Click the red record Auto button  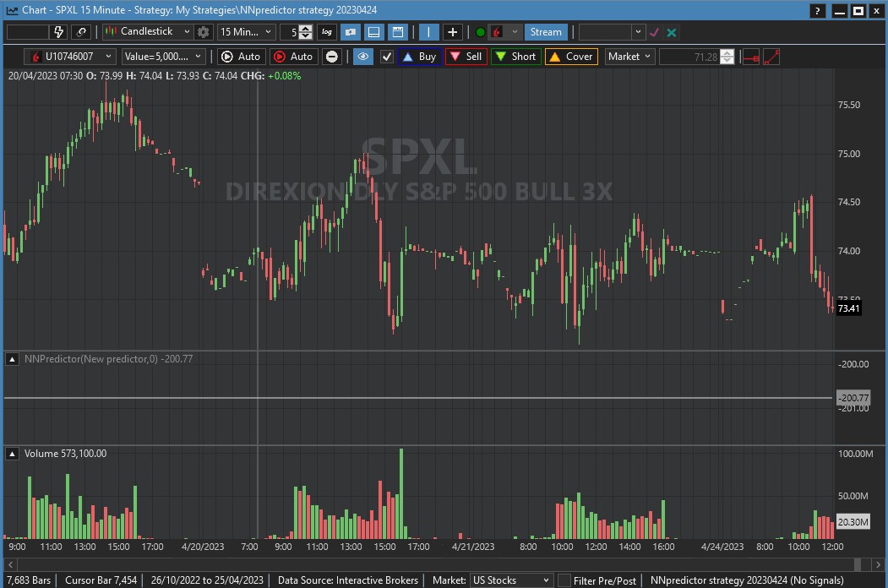[293, 57]
